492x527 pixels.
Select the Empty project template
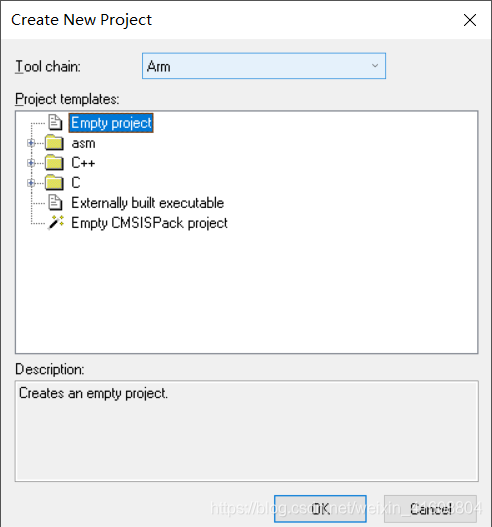pyautogui.click(x=111, y=123)
